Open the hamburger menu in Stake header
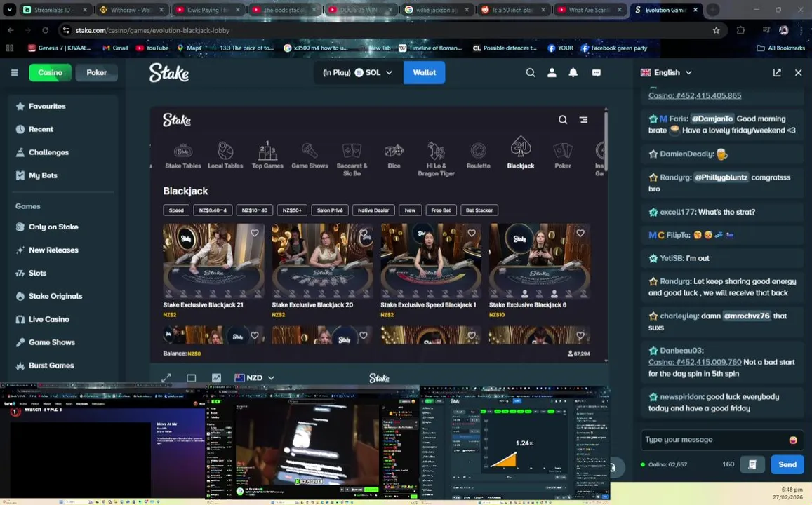 tap(15, 72)
